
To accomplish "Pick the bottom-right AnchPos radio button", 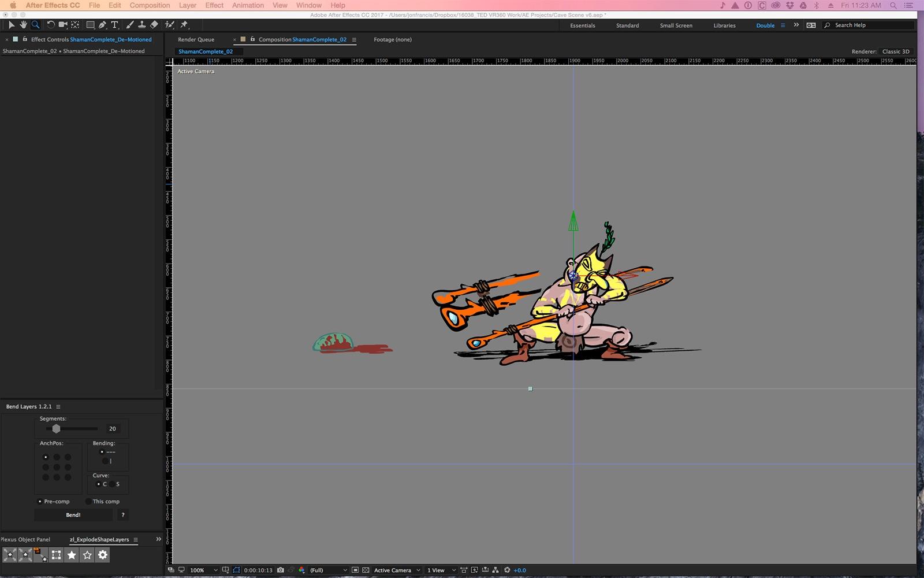I will [x=68, y=477].
